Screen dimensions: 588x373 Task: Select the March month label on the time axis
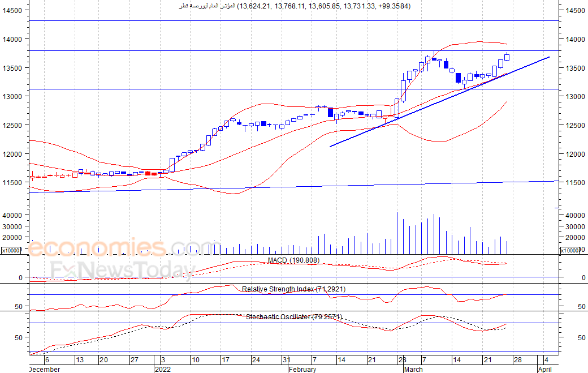(414, 369)
